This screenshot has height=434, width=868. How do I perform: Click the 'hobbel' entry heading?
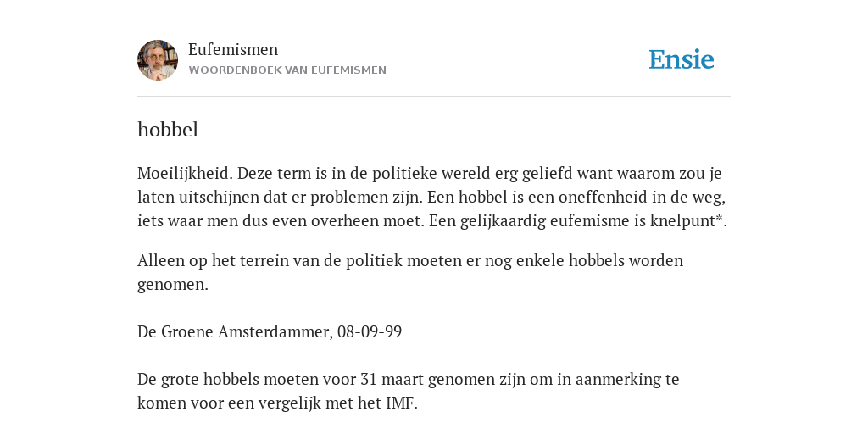(x=168, y=130)
